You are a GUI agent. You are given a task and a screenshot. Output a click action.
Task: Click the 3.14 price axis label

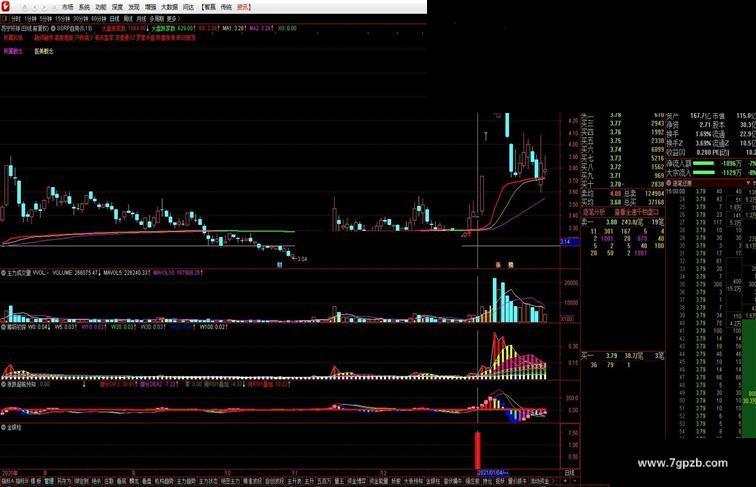click(569, 242)
